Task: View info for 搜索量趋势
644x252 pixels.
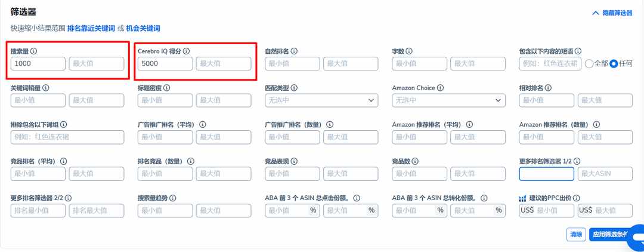Action: tap(172, 198)
